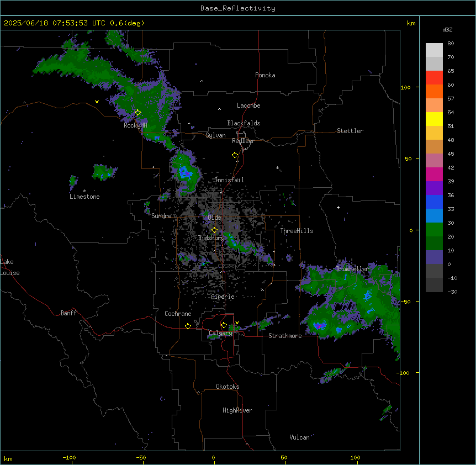
Task: Select the blue 33-36 dBZ legend swatch
Action: pyautogui.click(x=434, y=202)
